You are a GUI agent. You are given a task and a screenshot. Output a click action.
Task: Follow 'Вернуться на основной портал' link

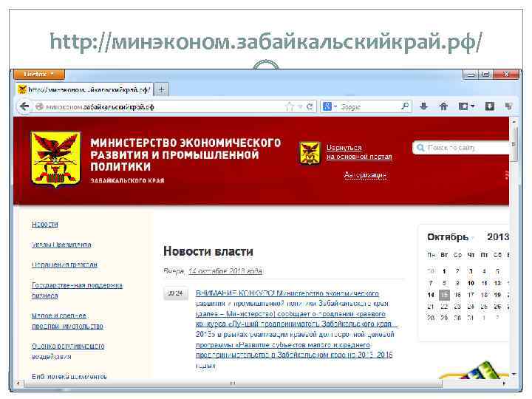click(359, 152)
